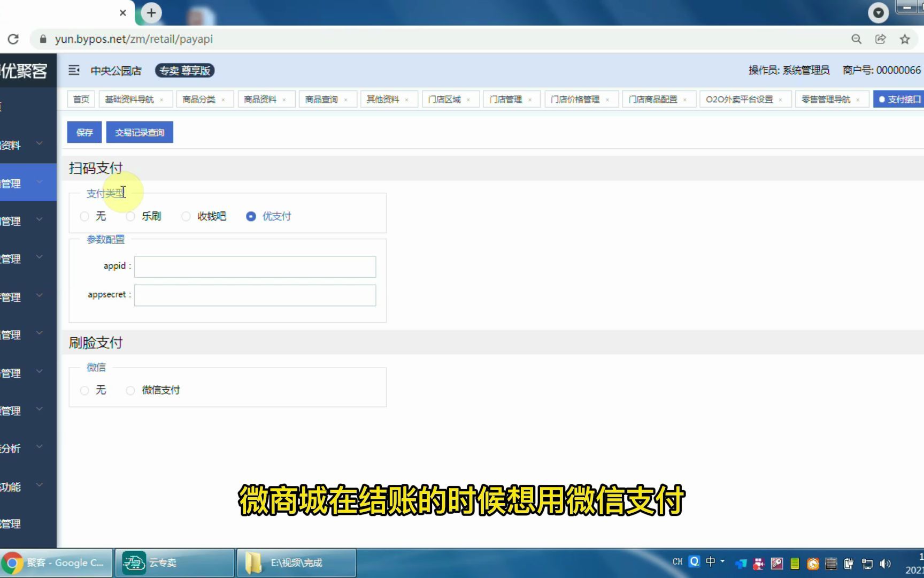Collapse the highlighted sidebar 管理 menu chevron
Viewport: 924px width, 578px height.
coord(39,181)
